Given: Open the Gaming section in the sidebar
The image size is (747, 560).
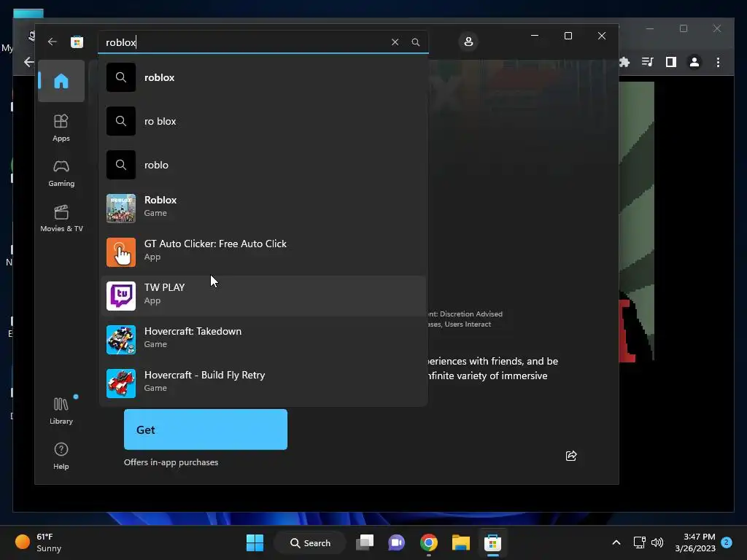Looking at the screenshot, I should click(x=61, y=173).
